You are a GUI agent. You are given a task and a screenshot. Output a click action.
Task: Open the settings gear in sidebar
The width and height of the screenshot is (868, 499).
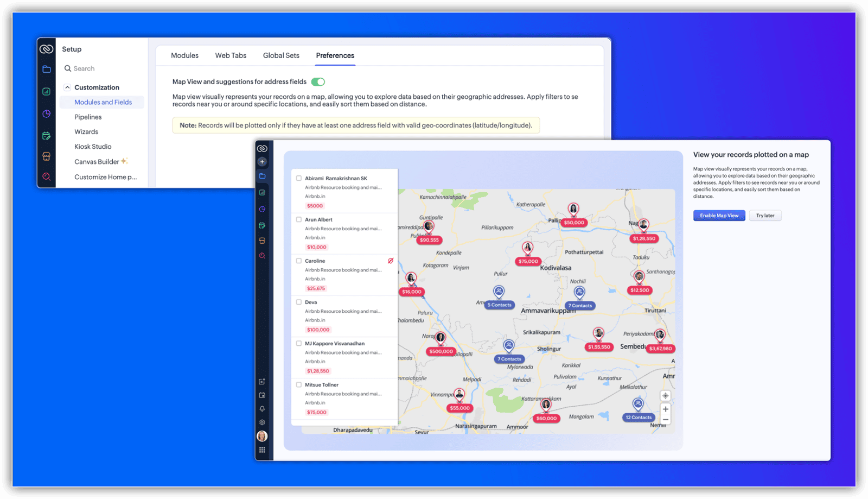click(262, 422)
